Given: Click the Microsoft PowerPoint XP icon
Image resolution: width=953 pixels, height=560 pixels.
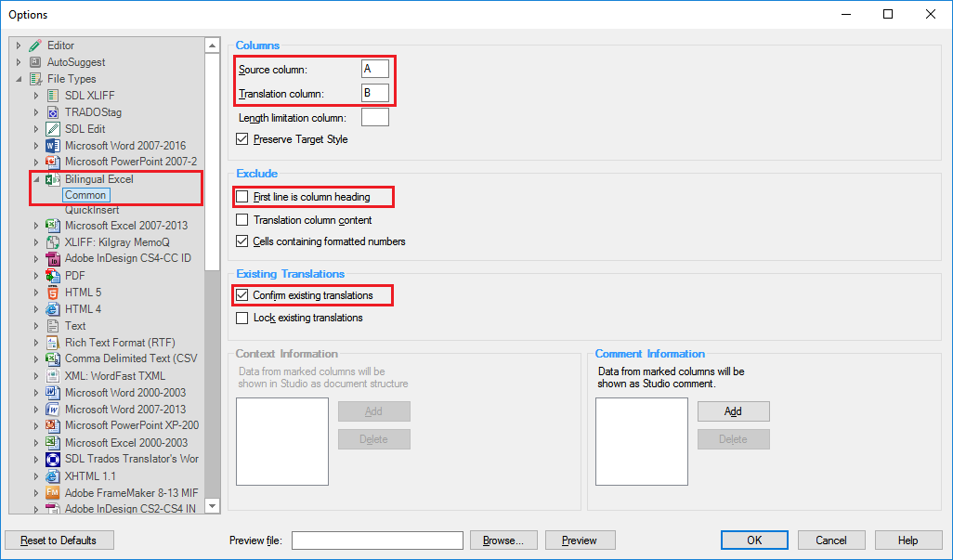Looking at the screenshot, I should coord(53,425).
